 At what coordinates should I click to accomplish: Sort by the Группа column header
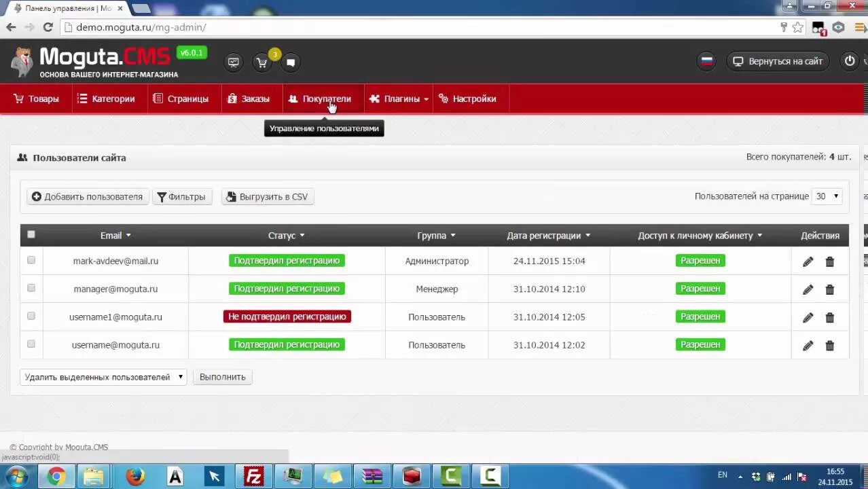(436, 236)
